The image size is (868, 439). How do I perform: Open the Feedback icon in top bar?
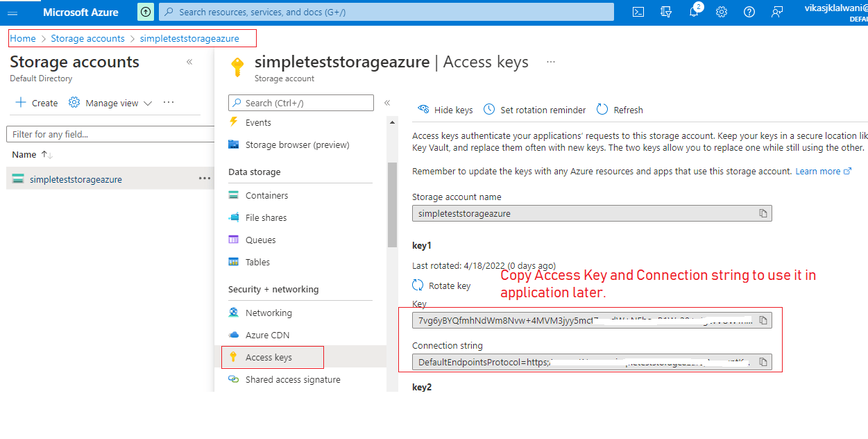777,12
